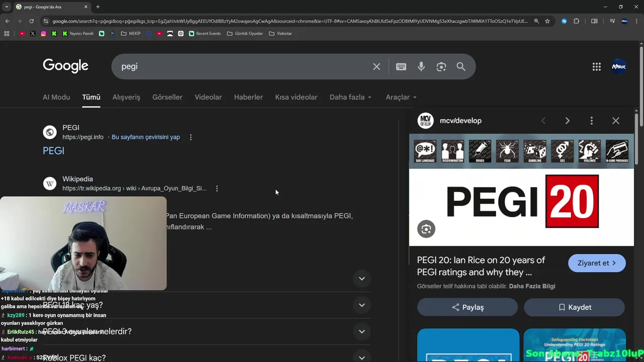
Task: Click the Ziyaret et button
Action: point(597,263)
